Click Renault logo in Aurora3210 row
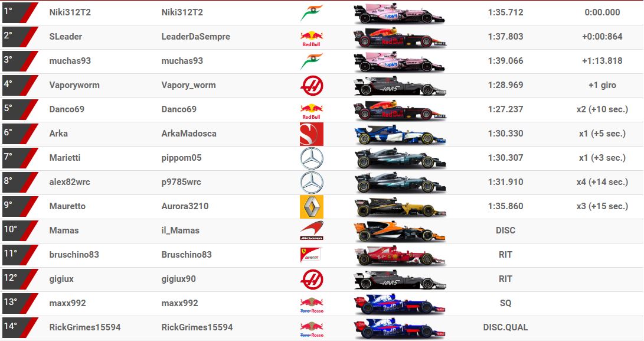The height and width of the screenshot is (341, 644). click(x=311, y=207)
